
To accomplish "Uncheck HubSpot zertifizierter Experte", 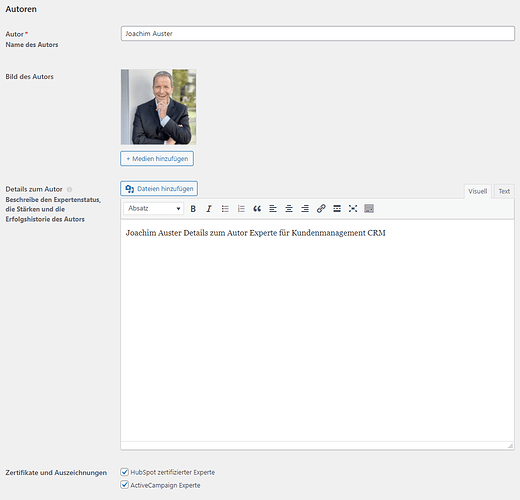I will coord(124,472).
